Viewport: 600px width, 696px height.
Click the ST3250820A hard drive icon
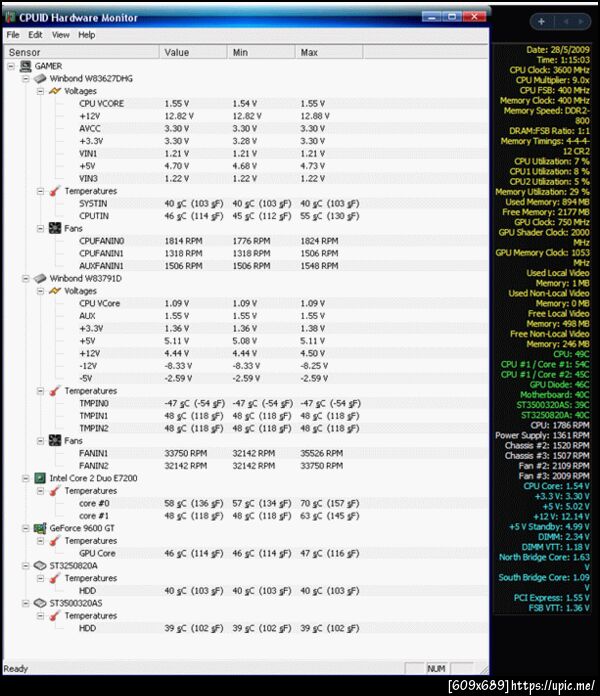40,565
